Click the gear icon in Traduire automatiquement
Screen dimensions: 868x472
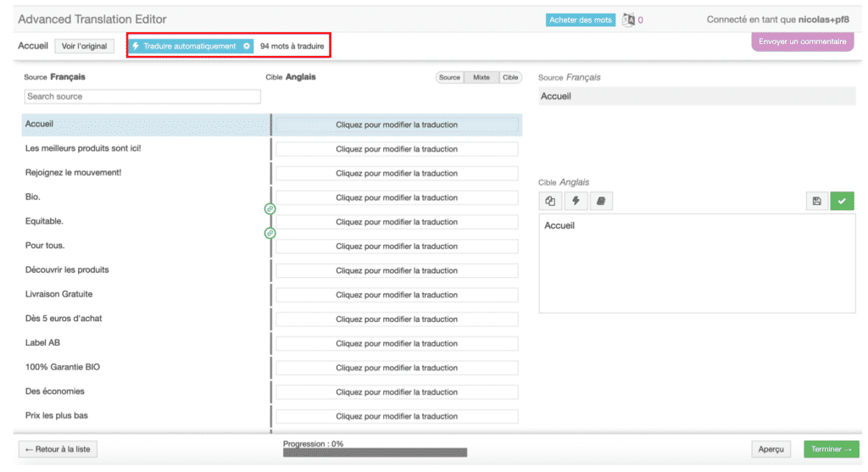247,46
